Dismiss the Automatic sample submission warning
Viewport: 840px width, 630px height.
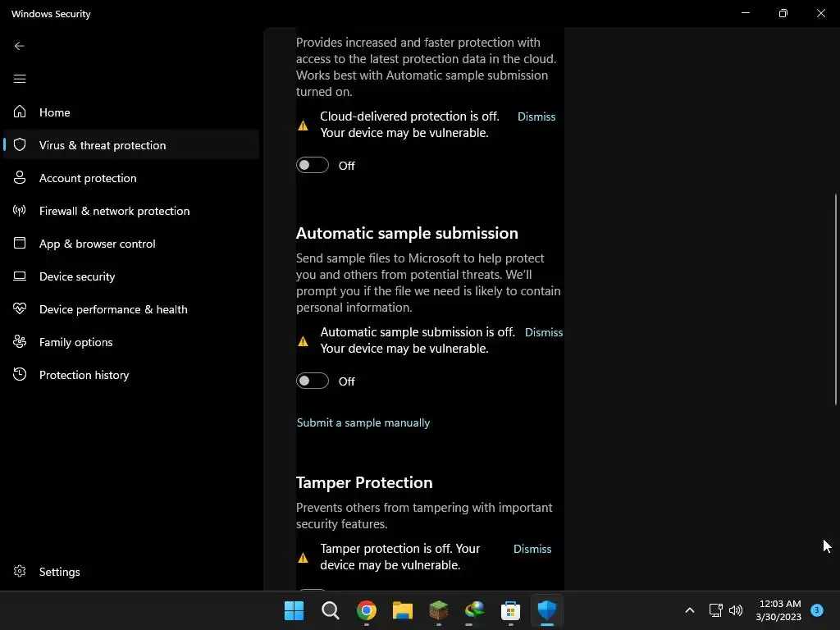pos(544,332)
